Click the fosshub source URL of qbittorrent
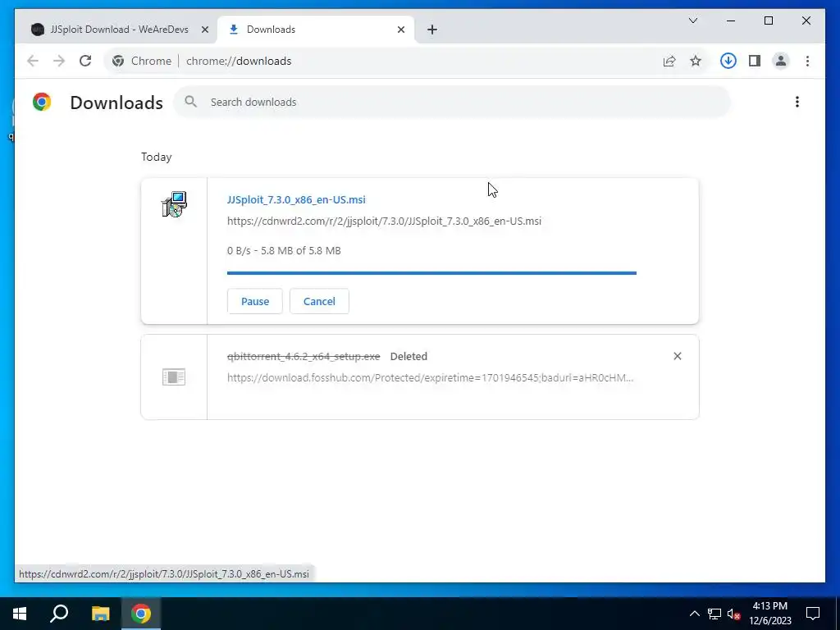840x630 pixels. click(430, 377)
